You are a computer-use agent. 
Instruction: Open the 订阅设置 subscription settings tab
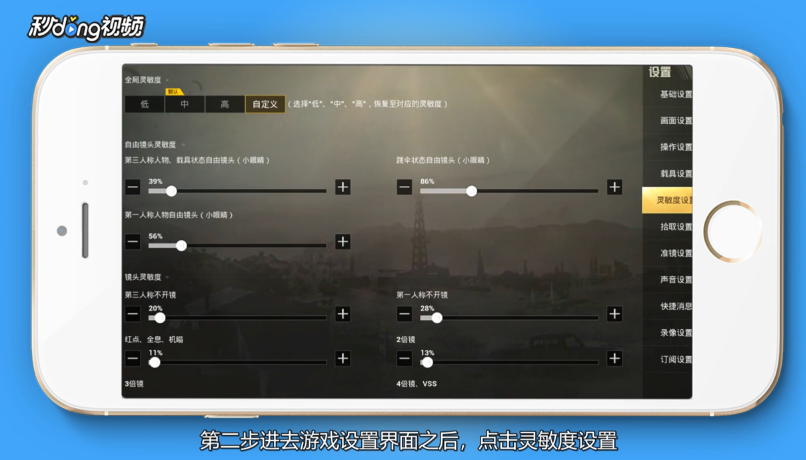(x=668, y=359)
